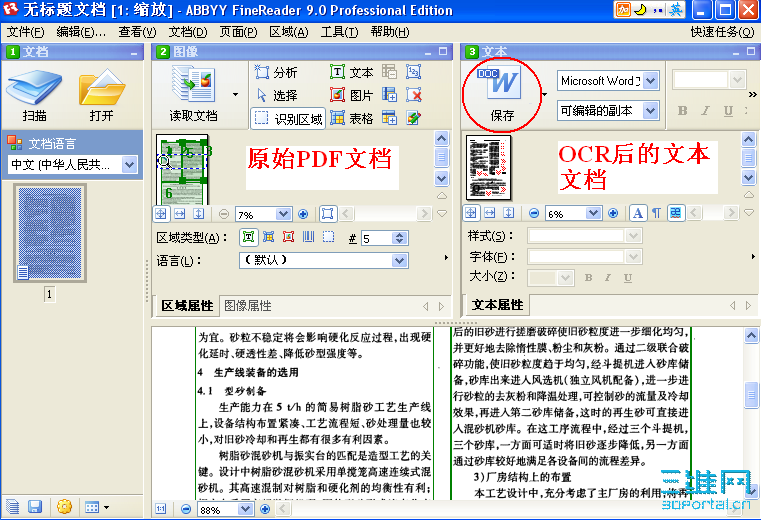Choose the Select (选择) pointer tool

click(x=276, y=95)
